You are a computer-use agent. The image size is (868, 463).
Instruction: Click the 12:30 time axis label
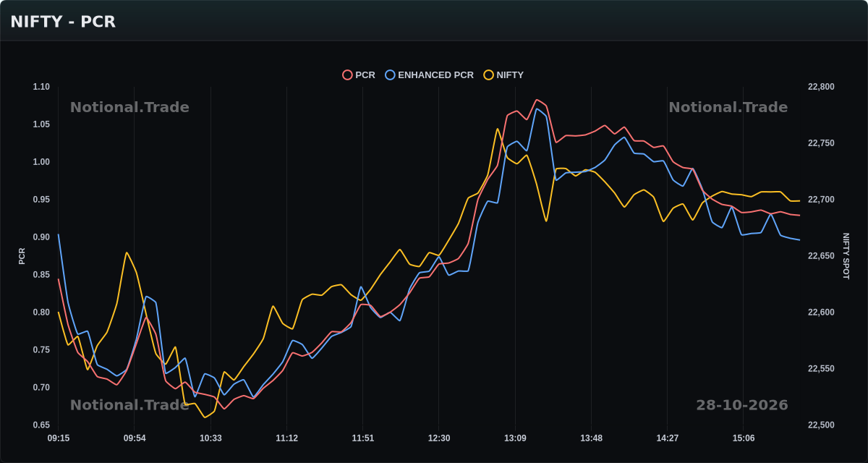(x=439, y=438)
